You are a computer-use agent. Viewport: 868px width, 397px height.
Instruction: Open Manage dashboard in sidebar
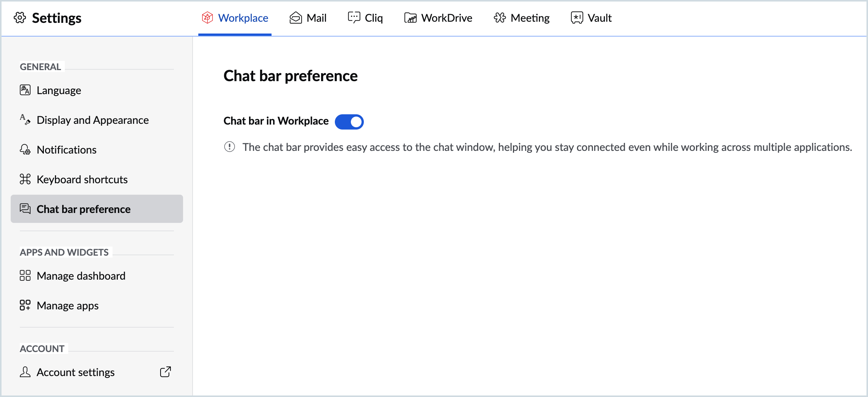pyautogui.click(x=97, y=276)
